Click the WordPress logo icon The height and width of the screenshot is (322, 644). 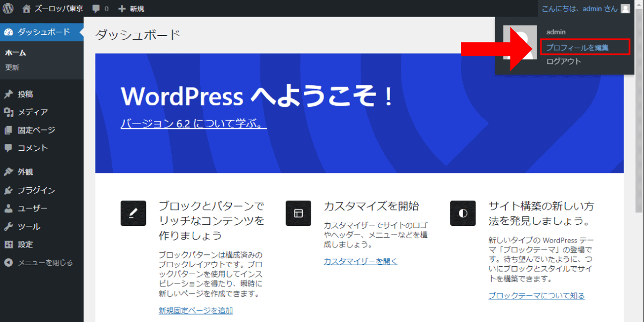tap(8, 9)
